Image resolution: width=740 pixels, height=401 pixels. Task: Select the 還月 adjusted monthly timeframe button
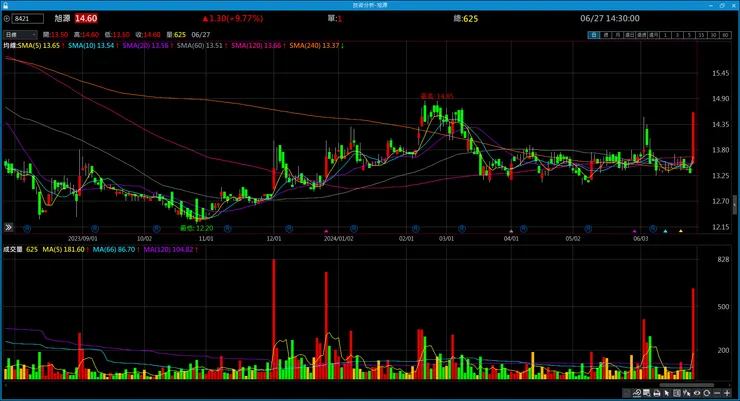click(654, 35)
